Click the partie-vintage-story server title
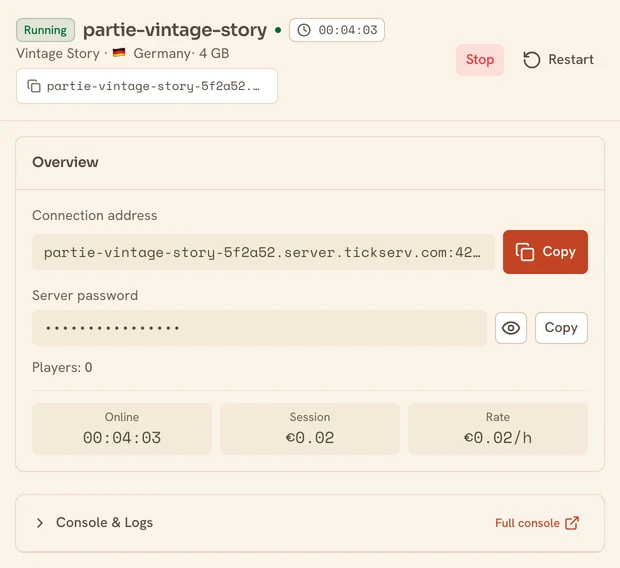Viewport: 620px width, 568px height. tap(175, 30)
